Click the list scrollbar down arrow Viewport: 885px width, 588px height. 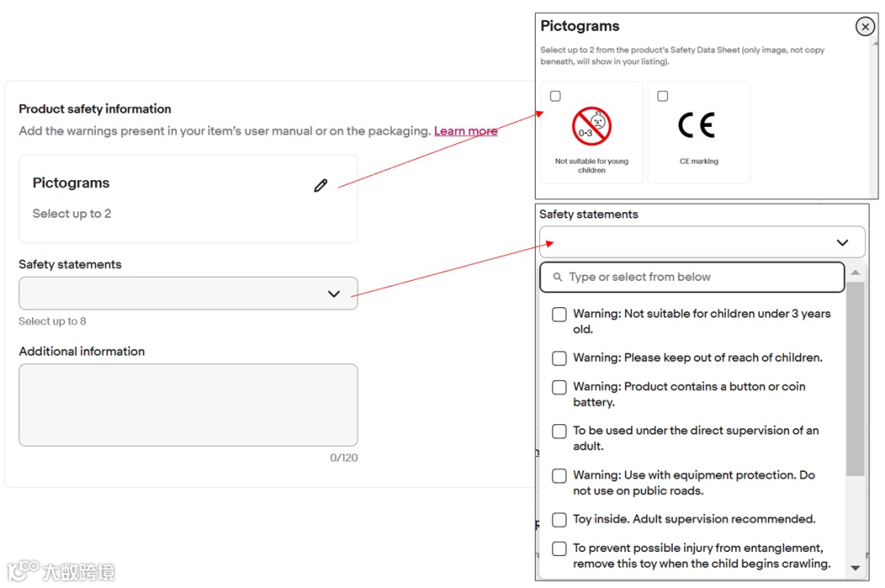click(855, 568)
